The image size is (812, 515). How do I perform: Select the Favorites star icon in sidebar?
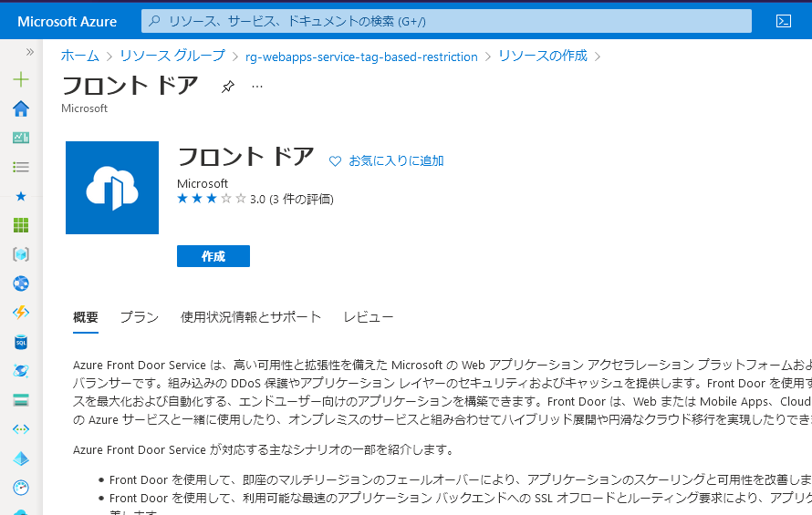pyautogui.click(x=21, y=196)
